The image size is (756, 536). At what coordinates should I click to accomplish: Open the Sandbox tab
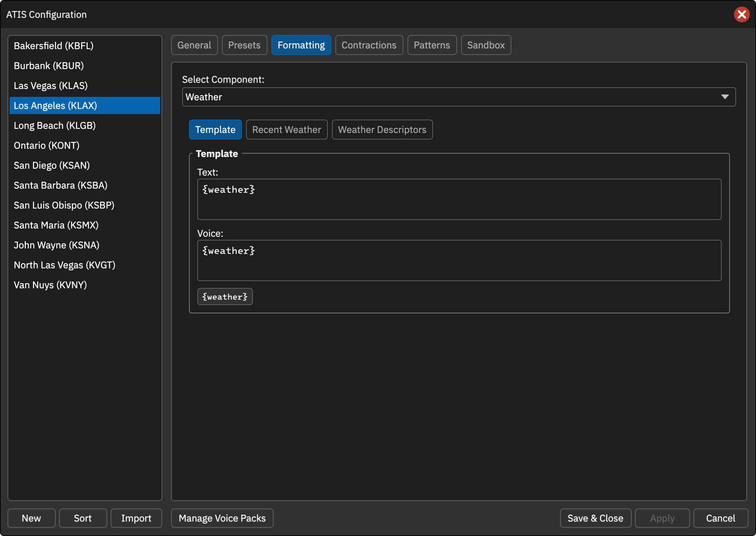(x=486, y=45)
